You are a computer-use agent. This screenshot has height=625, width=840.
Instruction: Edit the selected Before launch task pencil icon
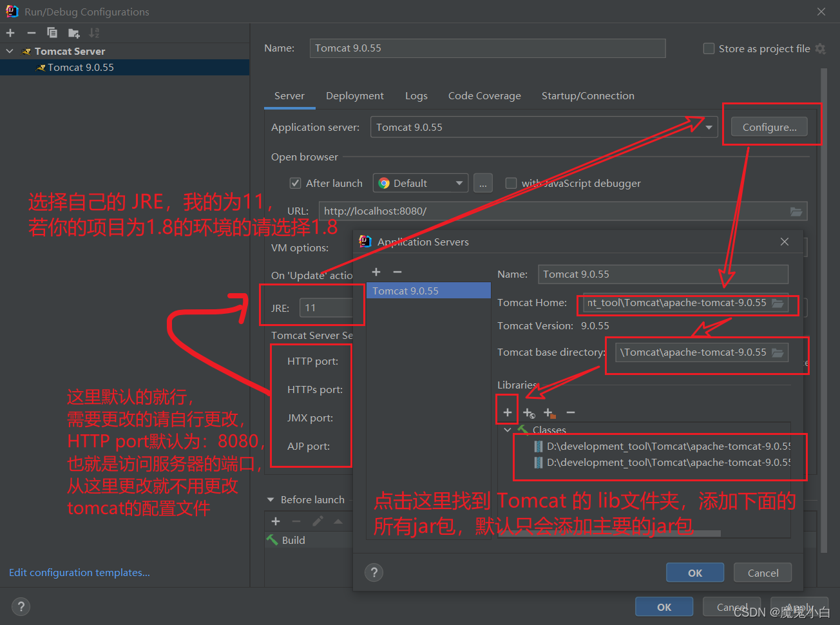click(x=318, y=521)
